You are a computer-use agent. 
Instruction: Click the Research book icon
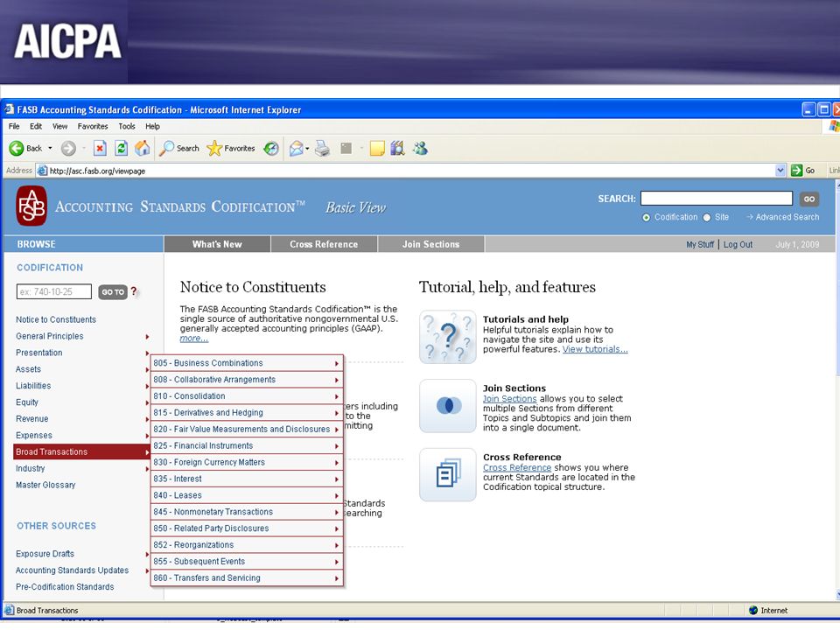point(397,149)
